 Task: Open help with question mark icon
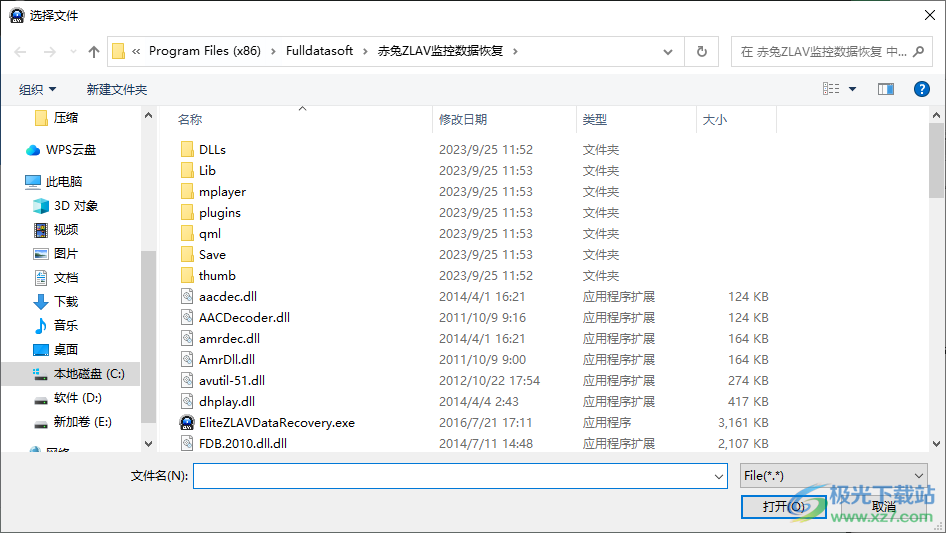921,89
